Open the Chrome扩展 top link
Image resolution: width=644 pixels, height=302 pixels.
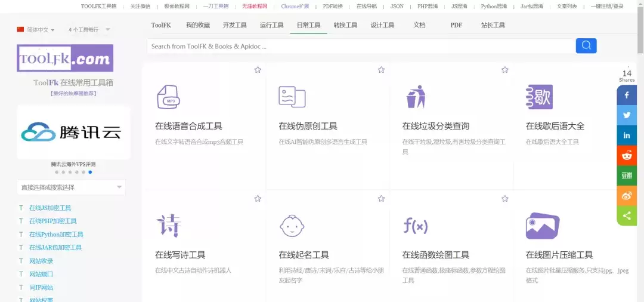tap(295, 6)
